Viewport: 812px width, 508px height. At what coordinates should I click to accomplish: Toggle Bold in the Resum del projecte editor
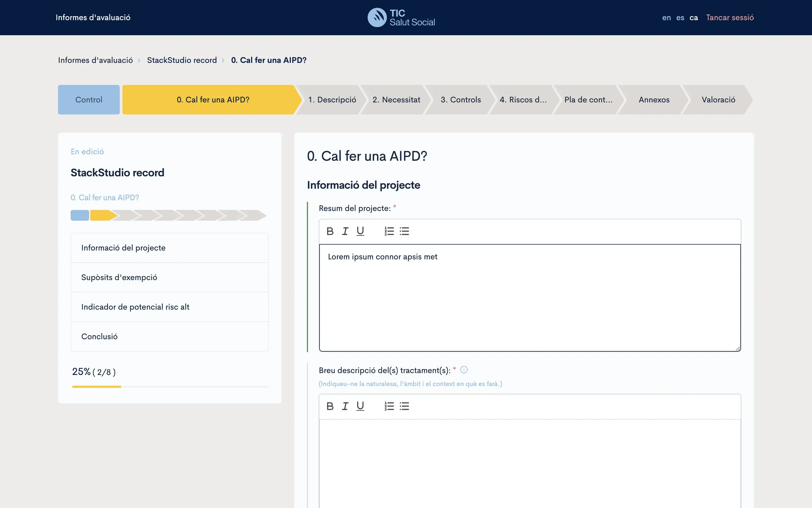tap(330, 231)
